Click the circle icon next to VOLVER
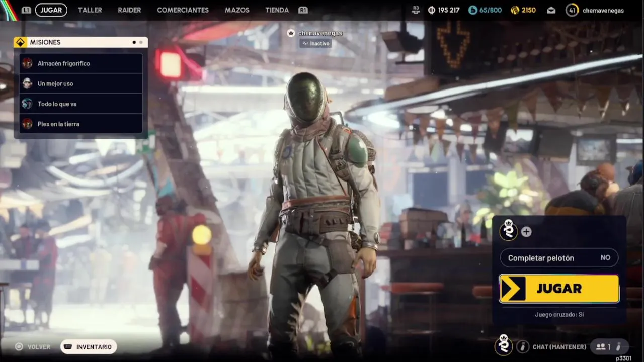Viewport: 644px width, 362px height. pos(19,347)
